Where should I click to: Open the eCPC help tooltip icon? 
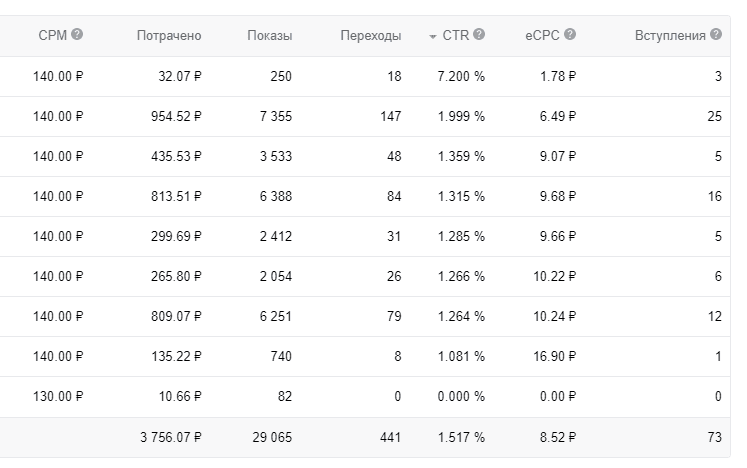tap(570, 35)
